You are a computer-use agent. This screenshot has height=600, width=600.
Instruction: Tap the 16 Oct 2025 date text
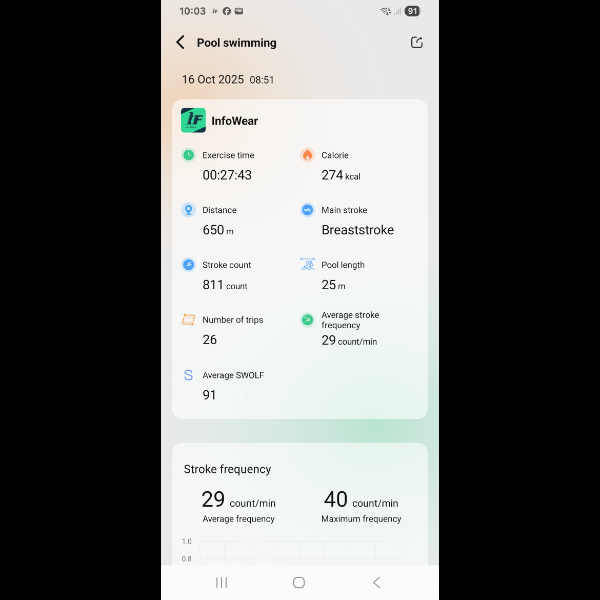click(x=213, y=79)
